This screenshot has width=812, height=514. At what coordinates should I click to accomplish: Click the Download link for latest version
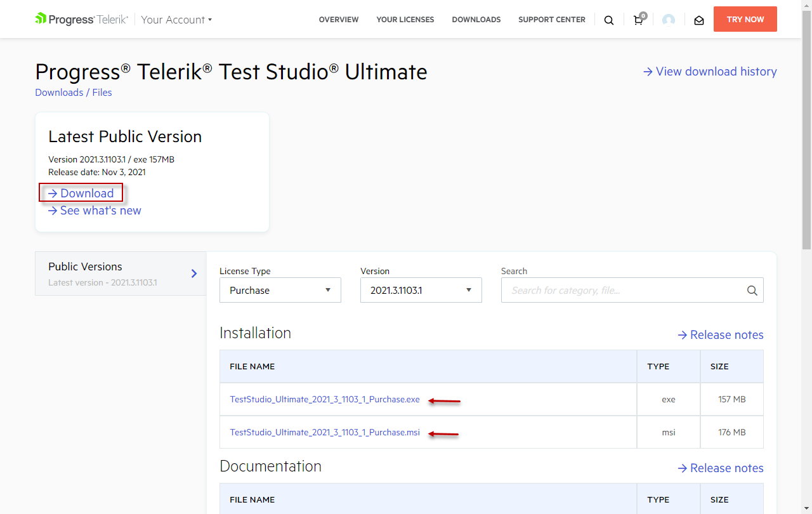tap(81, 194)
